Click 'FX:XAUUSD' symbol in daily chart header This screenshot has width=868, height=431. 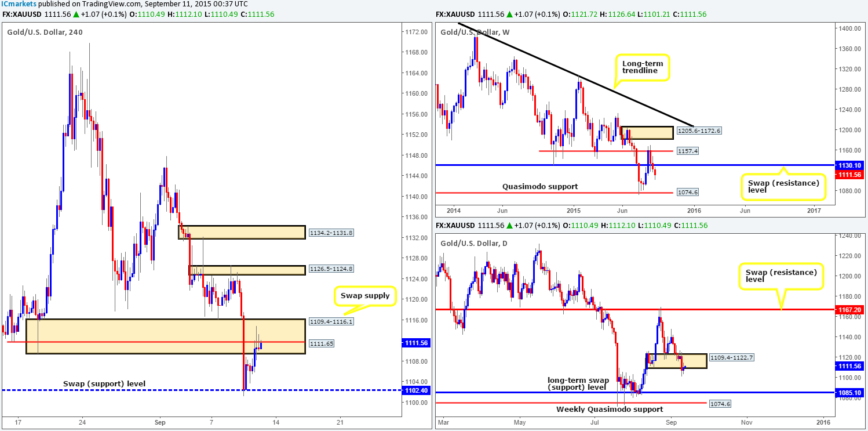click(454, 226)
